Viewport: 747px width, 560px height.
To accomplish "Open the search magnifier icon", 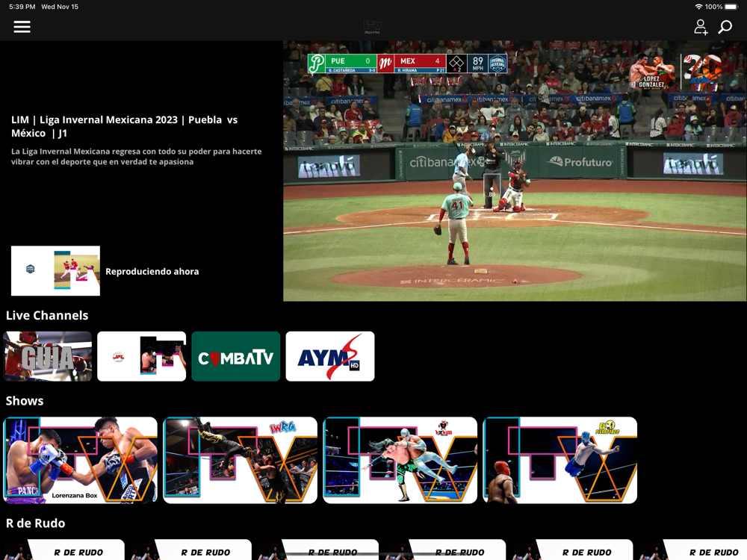I will pos(725,27).
